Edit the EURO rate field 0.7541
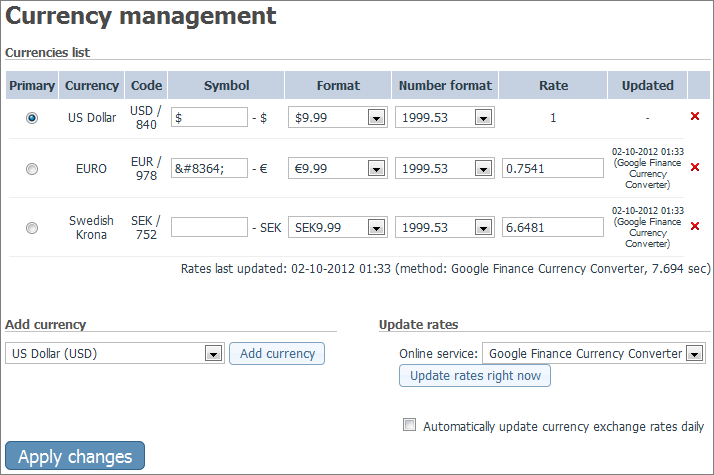714x475 pixels. click(x=553, y=169)
